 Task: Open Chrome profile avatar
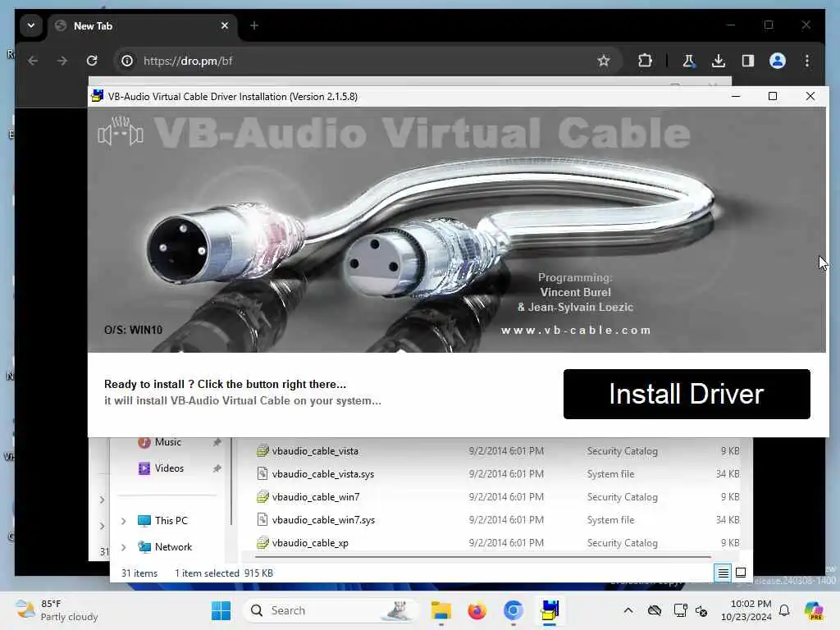click(778, 61)
